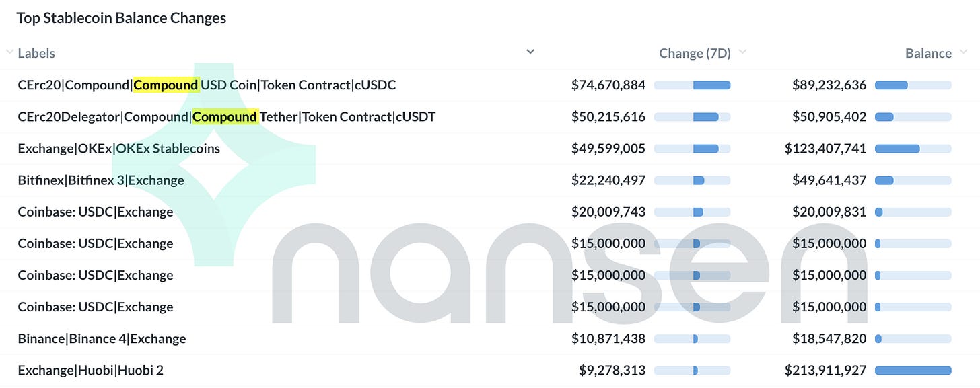Select the $20,009,743 Coinbase change value
The height and width of the screenshot is (388, 980).
(x=608, y=212)
